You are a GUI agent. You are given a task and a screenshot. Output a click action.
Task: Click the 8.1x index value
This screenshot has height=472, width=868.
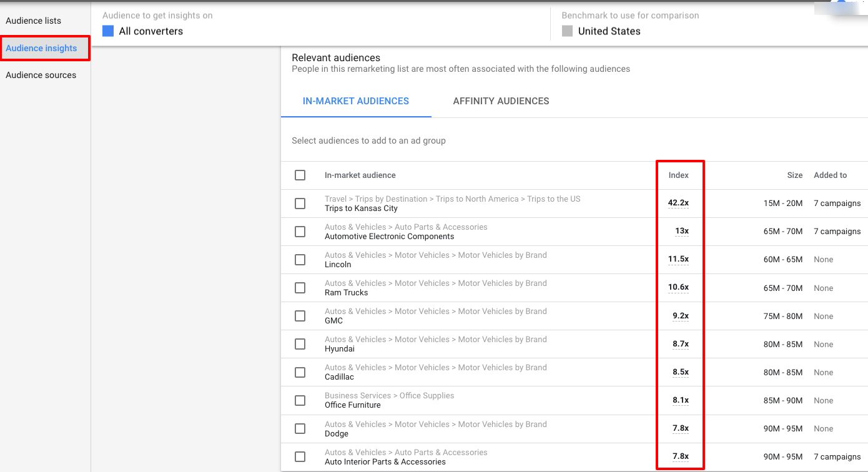[x=681, y=400]
